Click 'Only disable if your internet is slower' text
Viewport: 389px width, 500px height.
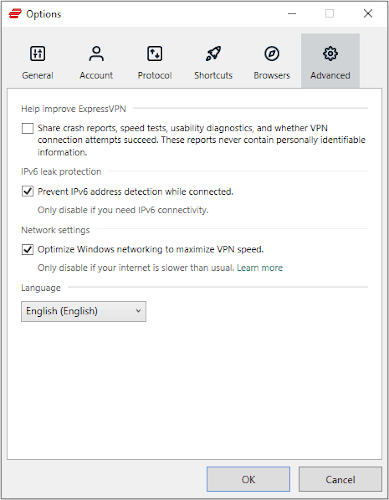click(x=136, y=268)
